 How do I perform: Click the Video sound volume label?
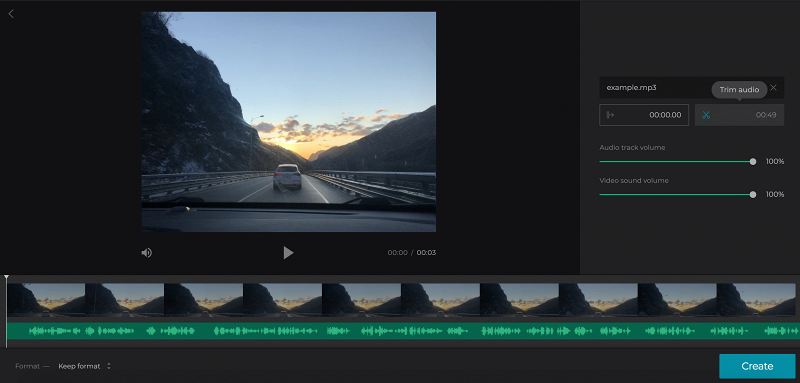(634, 181)
